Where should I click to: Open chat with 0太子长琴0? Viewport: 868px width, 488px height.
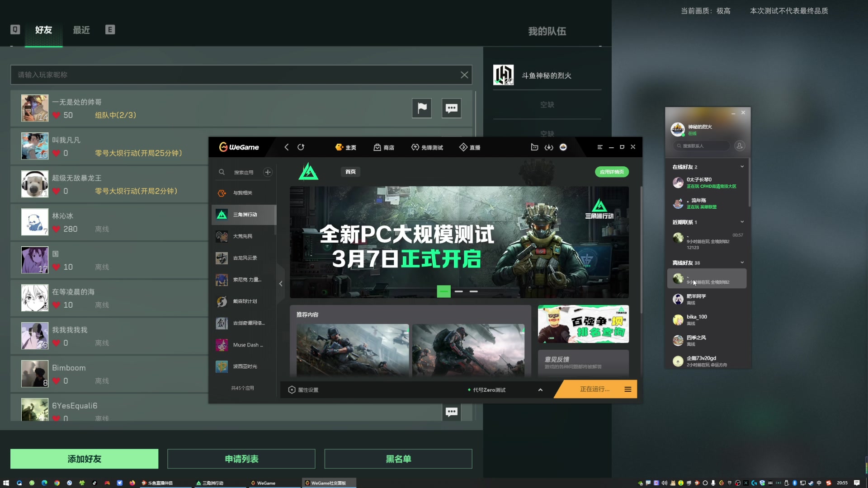pyautogui.click(x=707, y=183)
